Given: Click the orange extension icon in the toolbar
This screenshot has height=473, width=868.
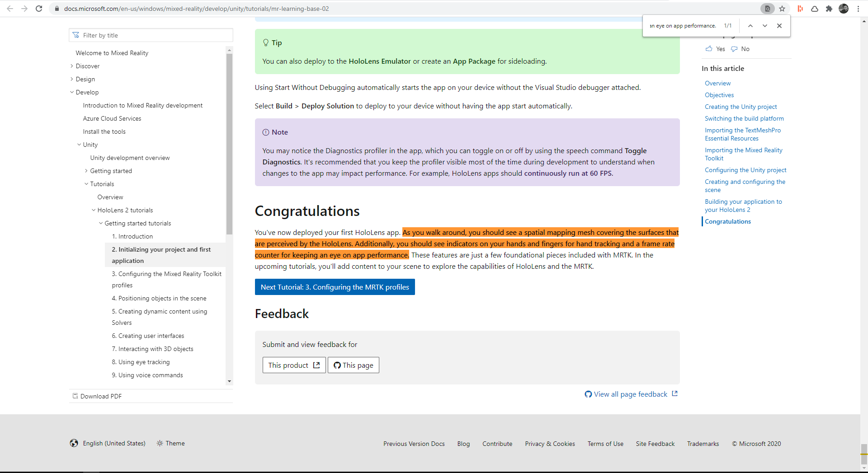Looking at the screenshot, I should tap(800, 9).
